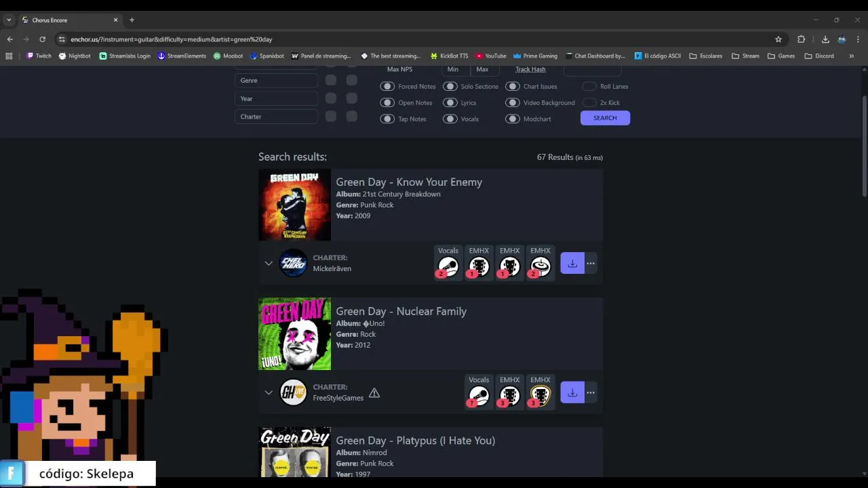
Task: Click the GH Live charter avatar
Action: tap(294, 392)
